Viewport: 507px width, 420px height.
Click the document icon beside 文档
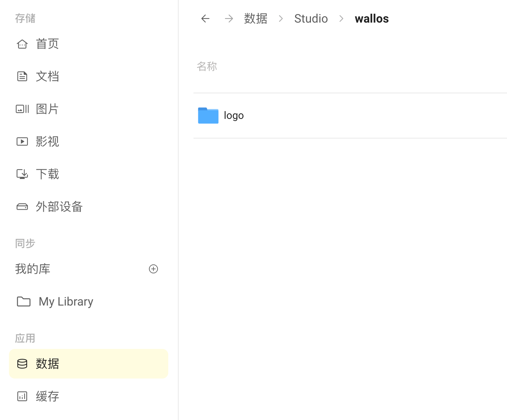[22, 76]
